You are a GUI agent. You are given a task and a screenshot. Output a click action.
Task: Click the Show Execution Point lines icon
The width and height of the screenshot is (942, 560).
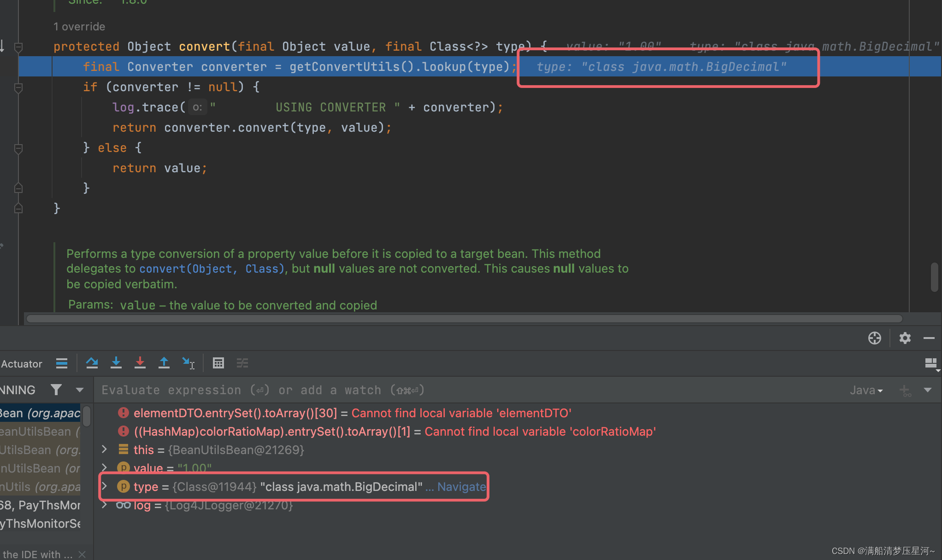(62, 363)
